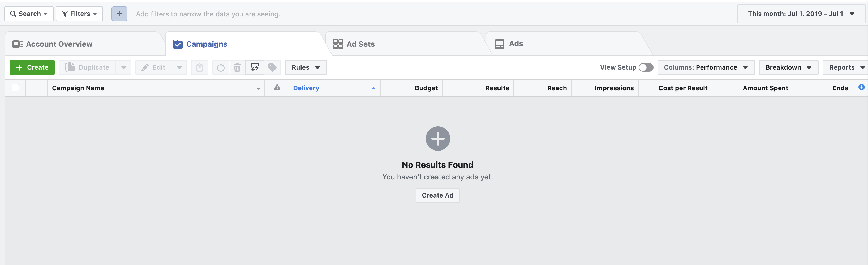Sort by the Delivery column header

point(306,88)
